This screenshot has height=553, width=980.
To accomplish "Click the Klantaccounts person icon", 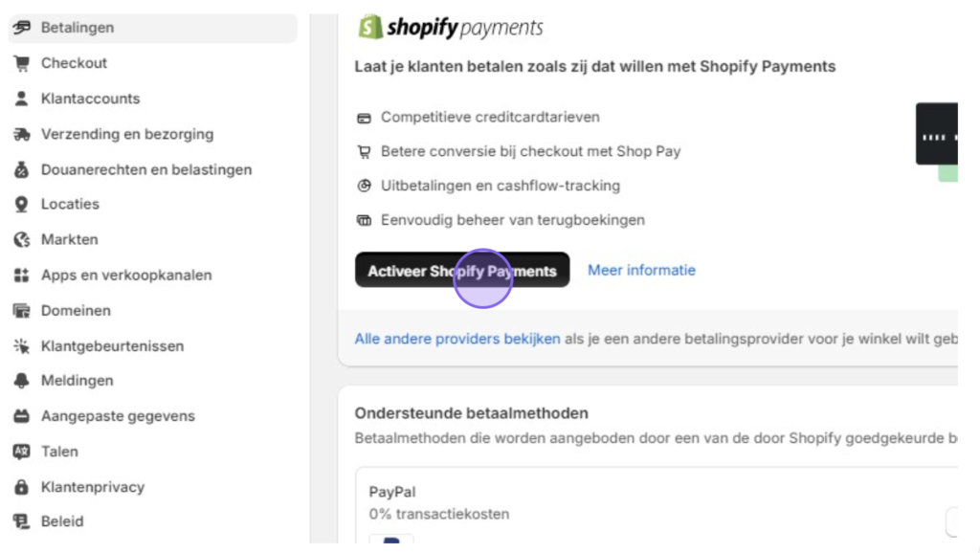I will click(22, 99).
